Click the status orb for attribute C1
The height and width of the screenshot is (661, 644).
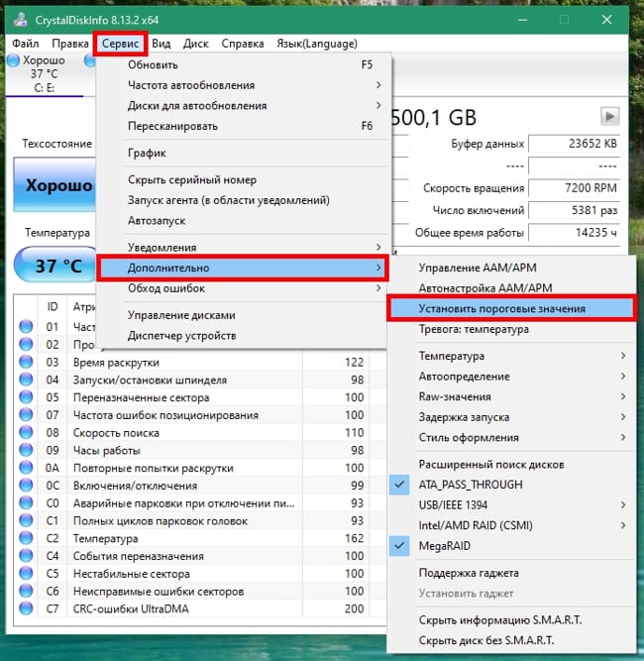(26, 520)
